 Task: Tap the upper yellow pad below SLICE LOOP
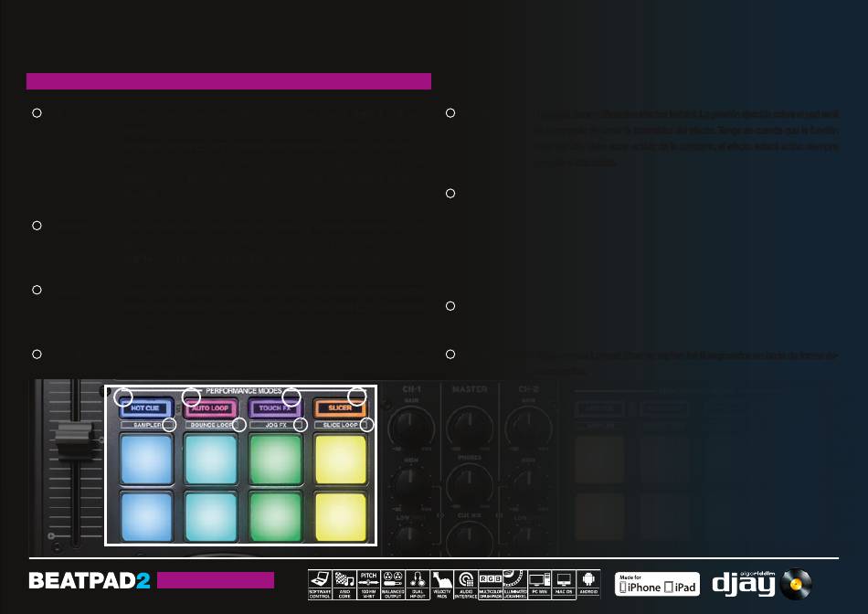[341, 460]
